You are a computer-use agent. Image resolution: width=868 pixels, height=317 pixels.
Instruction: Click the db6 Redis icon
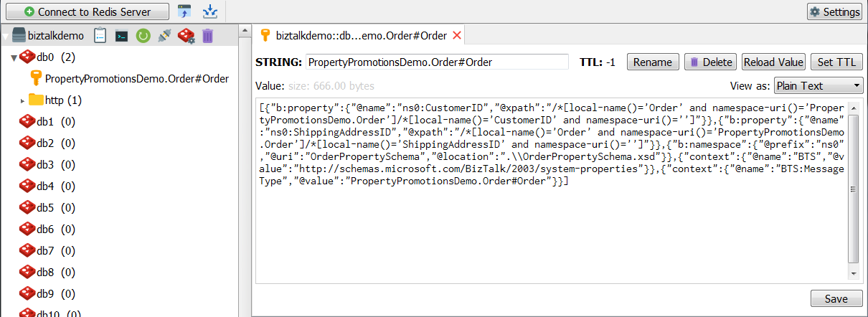[x=27, y=229]
